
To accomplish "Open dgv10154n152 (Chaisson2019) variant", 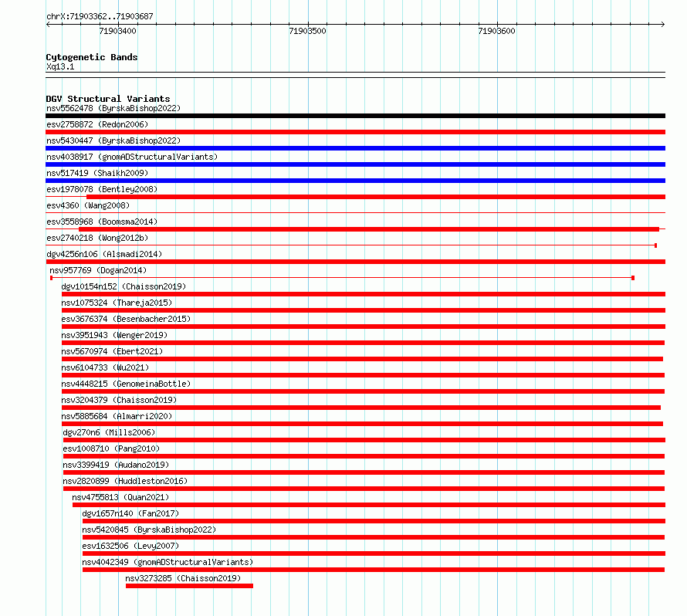I will point(124,286).
